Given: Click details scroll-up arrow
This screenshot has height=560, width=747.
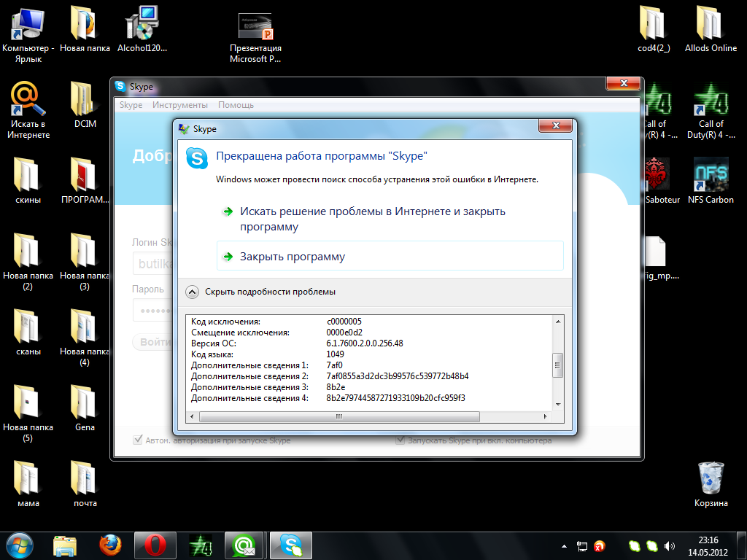Looking at the screenshot, I should point(558,322).
